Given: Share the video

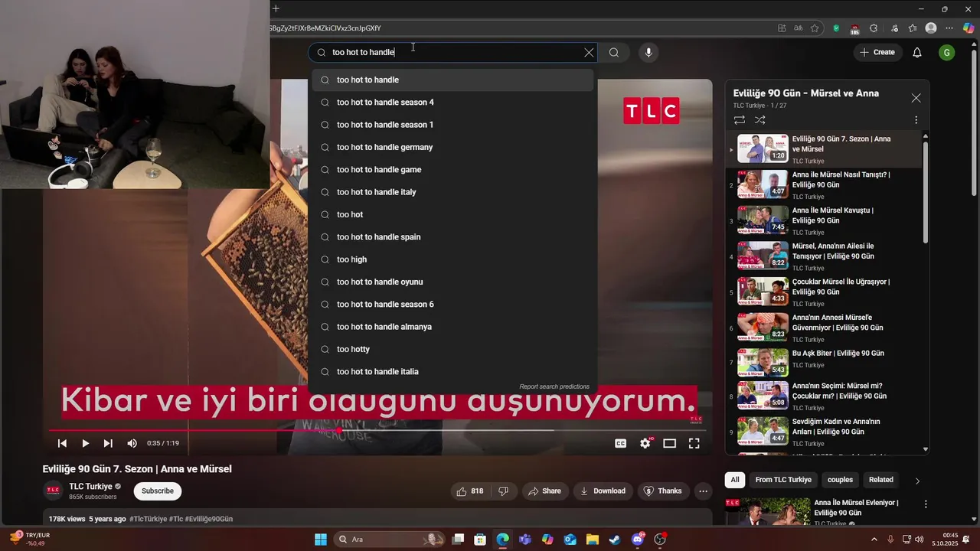Looking at the screenshot, I should 544,491.
